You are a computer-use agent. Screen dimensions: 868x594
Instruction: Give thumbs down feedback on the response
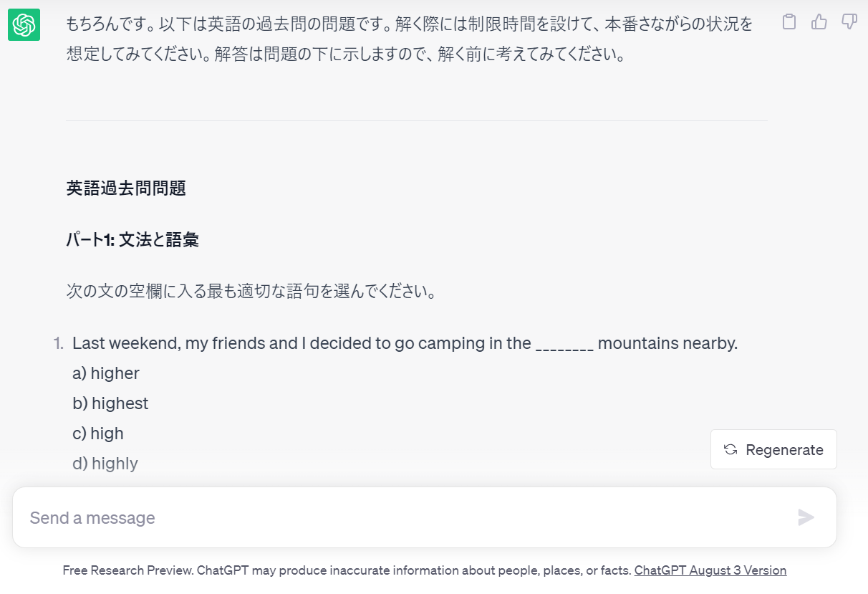848,22
